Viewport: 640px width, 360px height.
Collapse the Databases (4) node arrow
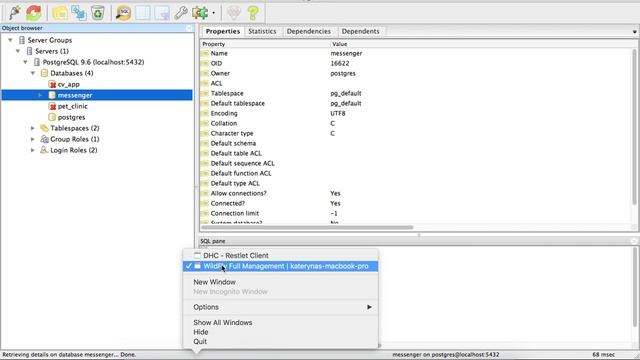(x=33, y=73)
